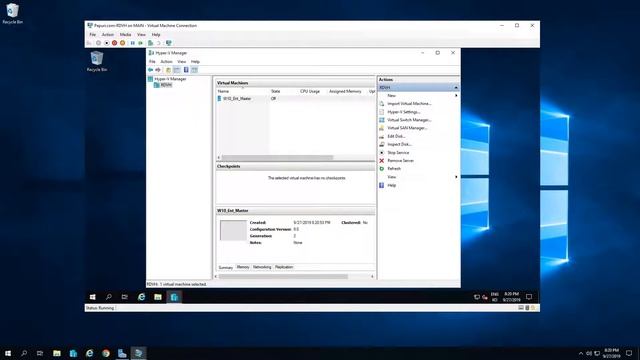Select Hyper-V Manager root tree node
This screenshot has height=360, width=640.
pos(167,79)
